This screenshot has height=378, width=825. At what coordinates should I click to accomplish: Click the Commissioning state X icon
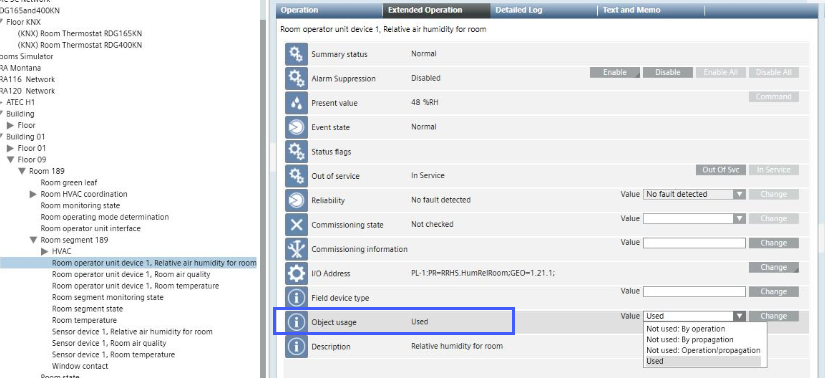[296, 225]
